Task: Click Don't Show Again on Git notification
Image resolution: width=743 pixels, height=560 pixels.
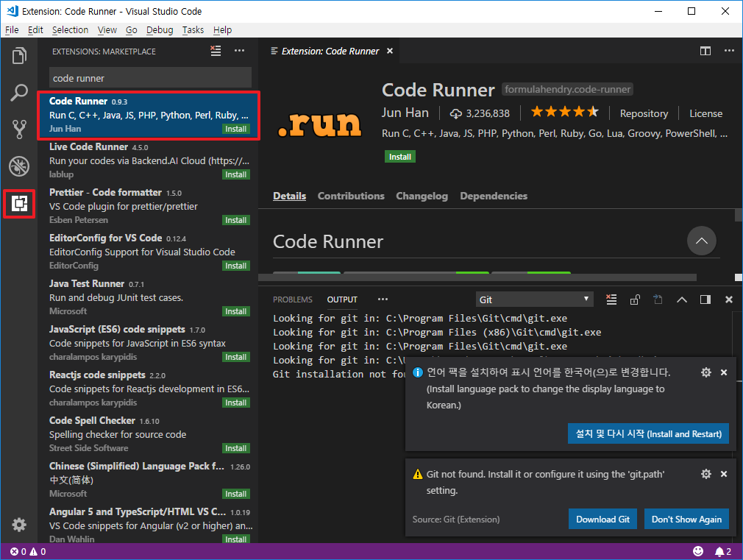Action: 686,520
